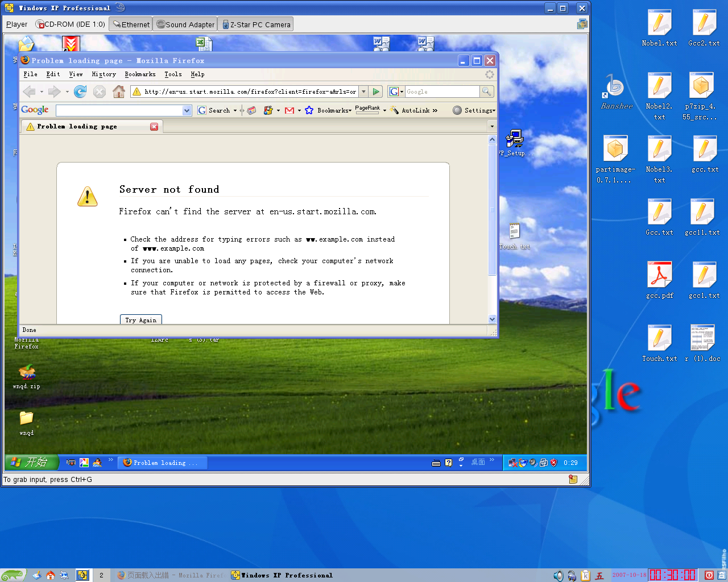The height and width of the screenshot is (582, 728).
Task: Click the XP Start button
Action: [x=32, y=462]
